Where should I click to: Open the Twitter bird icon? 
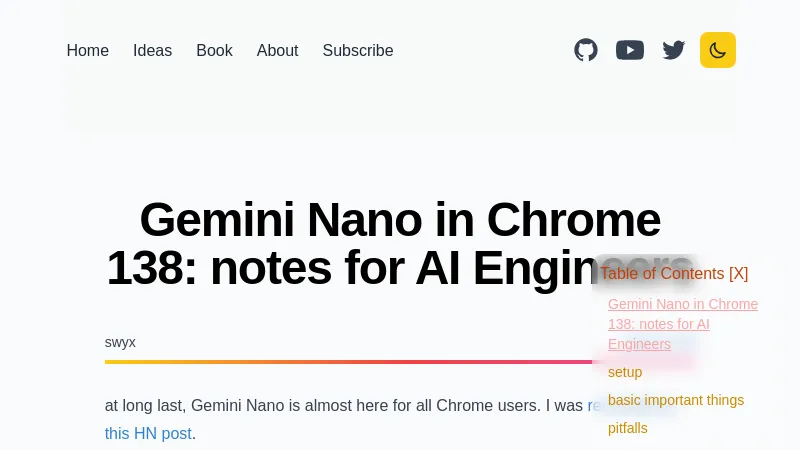click(x=674, y=50)
